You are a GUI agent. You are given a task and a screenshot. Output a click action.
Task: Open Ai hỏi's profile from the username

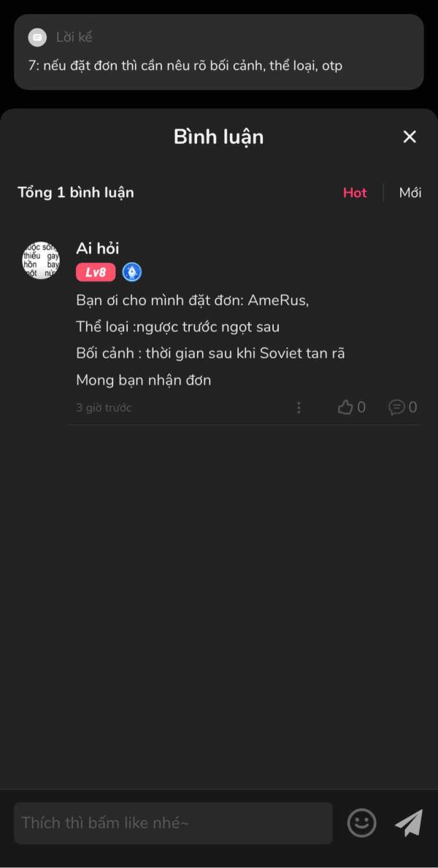click(93, 248)
